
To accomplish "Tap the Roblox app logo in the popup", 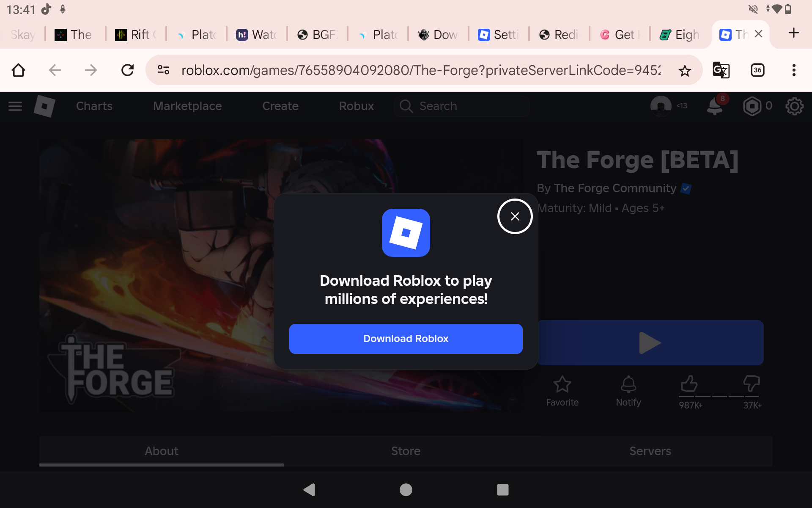I will [x=406, y=233].
